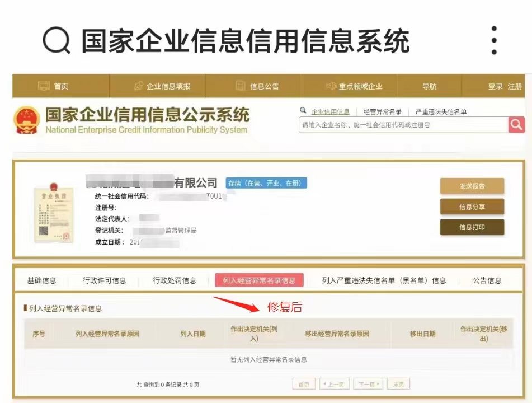Switch to the 基础信息 tab
532x403 pixels.
[x=42, y=280]
